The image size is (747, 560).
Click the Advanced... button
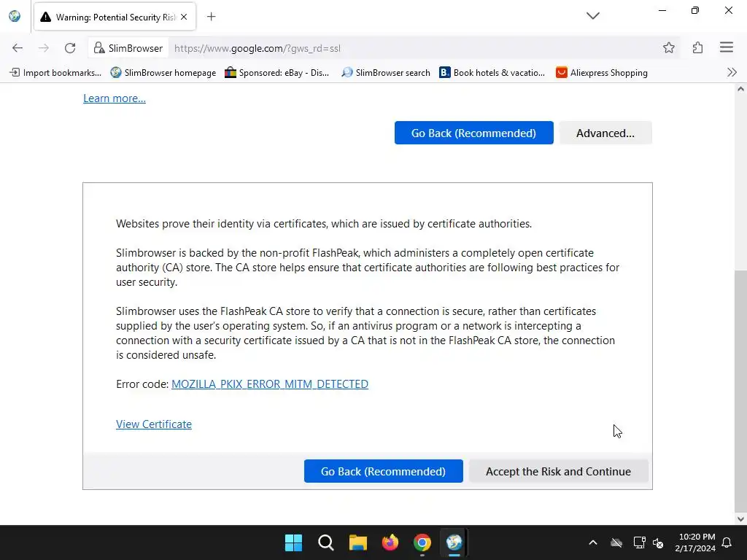[605, 133]
